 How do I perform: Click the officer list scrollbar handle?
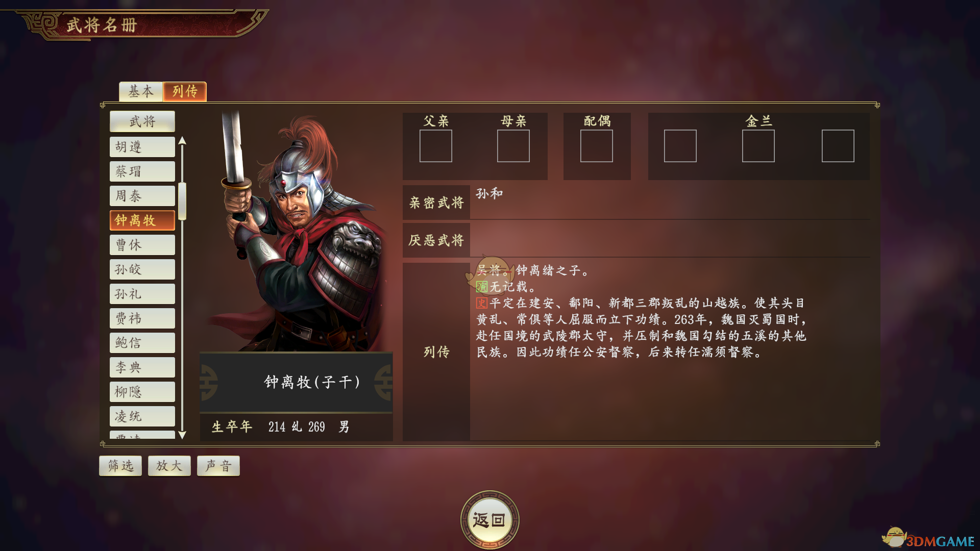pos(182,201)
